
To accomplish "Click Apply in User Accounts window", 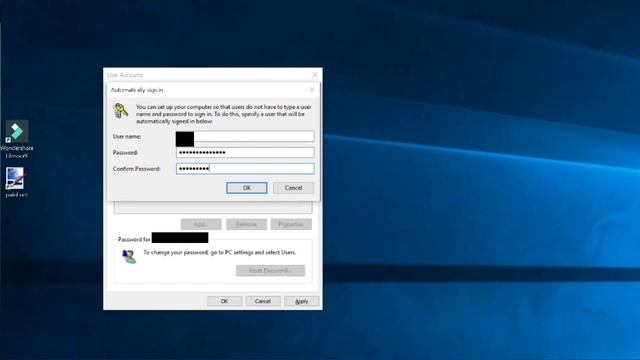I will (302, 301).
